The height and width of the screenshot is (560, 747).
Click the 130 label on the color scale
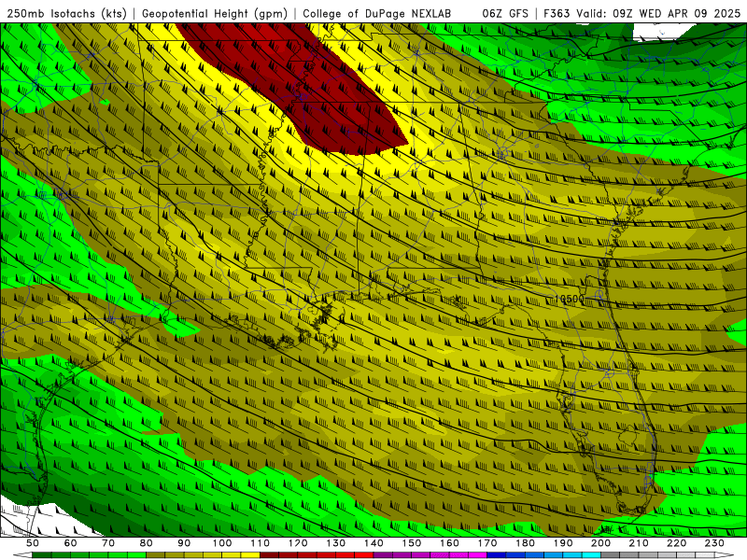(x=336, y=543)
